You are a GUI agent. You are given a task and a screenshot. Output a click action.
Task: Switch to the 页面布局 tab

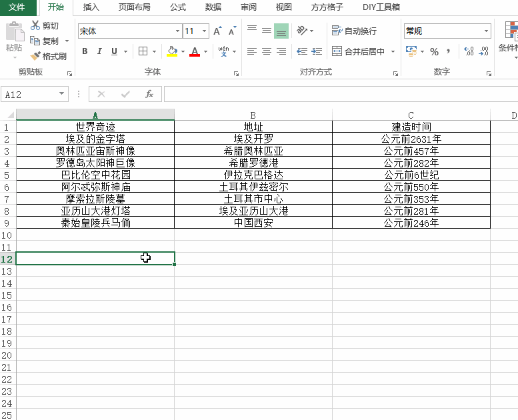[135, 7]
